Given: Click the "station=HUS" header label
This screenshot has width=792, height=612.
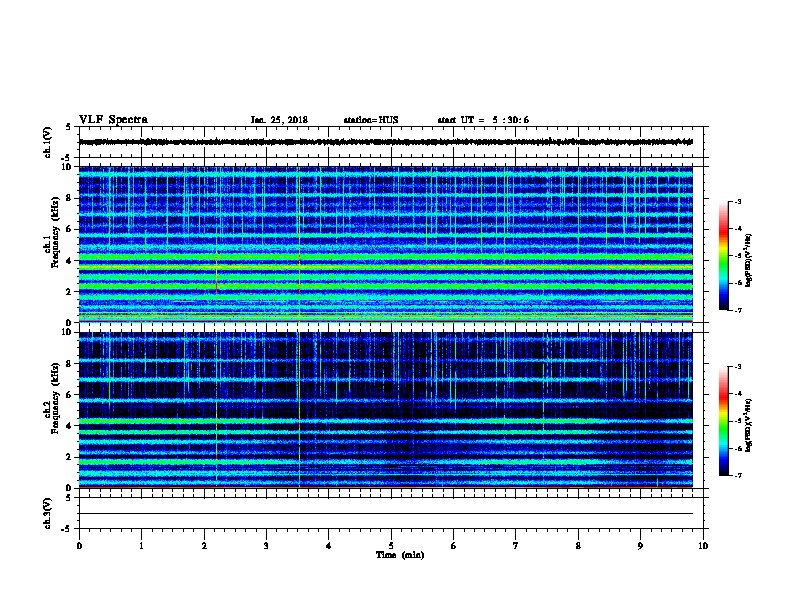Looking at the screenshot, I should pyautogui.click(x=371, y=120).
